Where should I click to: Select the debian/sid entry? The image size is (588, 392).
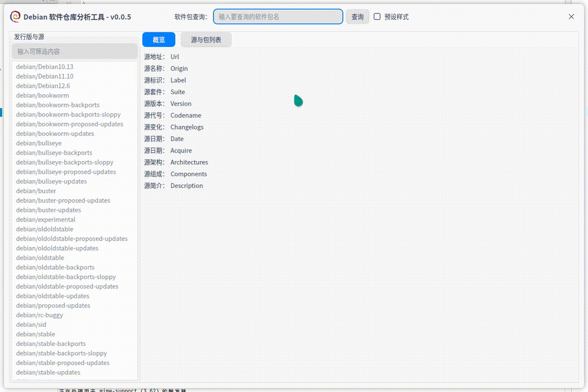75,325
